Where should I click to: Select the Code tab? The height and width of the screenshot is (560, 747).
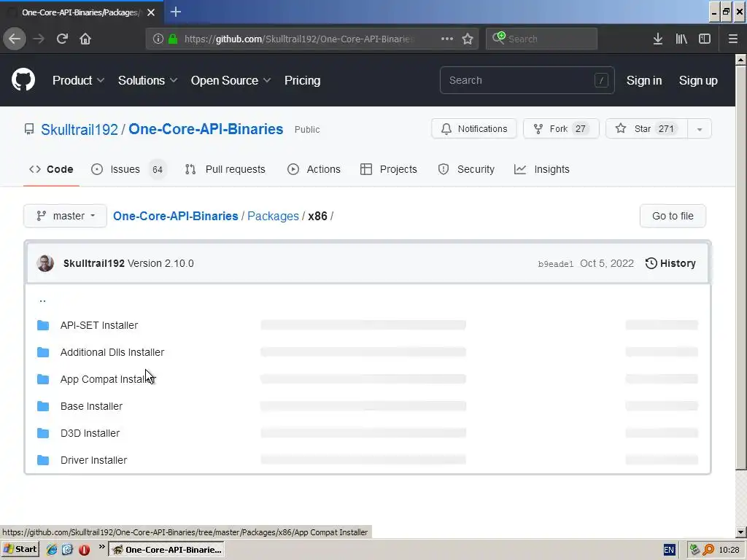(x=51, y=169)
